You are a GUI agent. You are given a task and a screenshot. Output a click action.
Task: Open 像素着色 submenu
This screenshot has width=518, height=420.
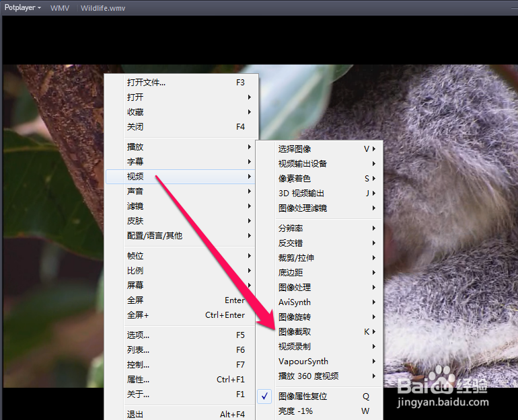(320, 179)
